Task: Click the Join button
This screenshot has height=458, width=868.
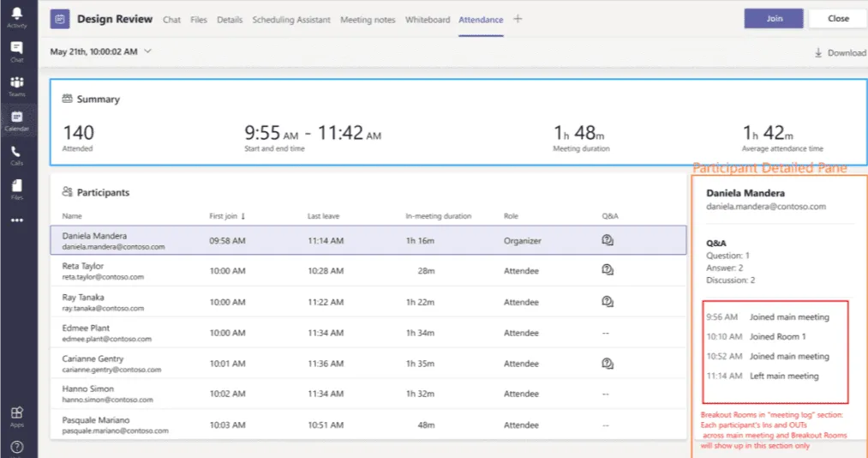Action: 774,18
